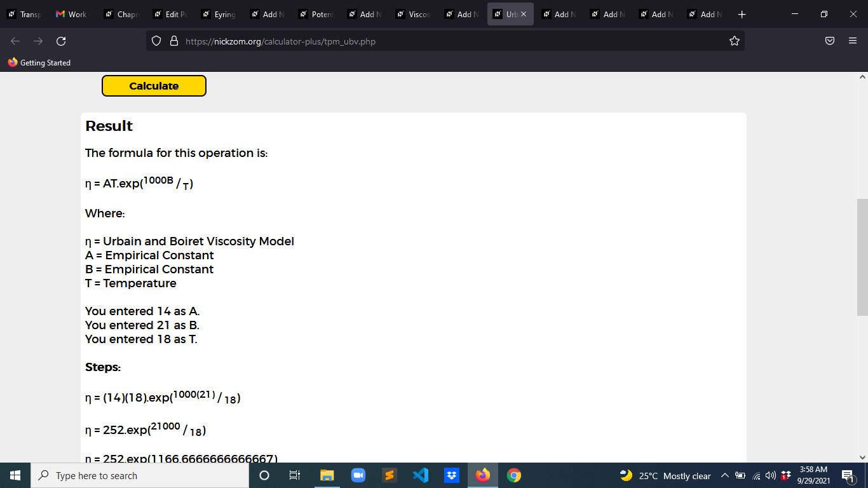Image resolution: width=868 pixels, height=488 pixels.
Task: Close the active Urb tab
Action: [x=524, y=14]
